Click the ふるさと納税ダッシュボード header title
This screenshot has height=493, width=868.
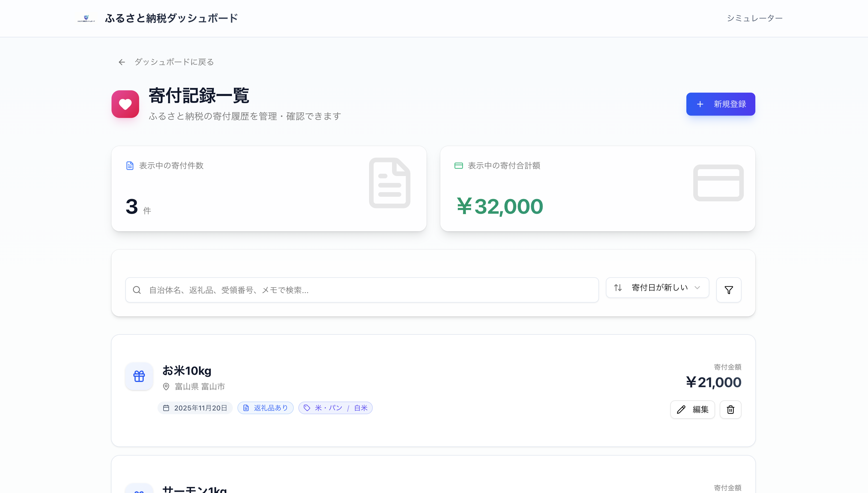pos(171,18)
